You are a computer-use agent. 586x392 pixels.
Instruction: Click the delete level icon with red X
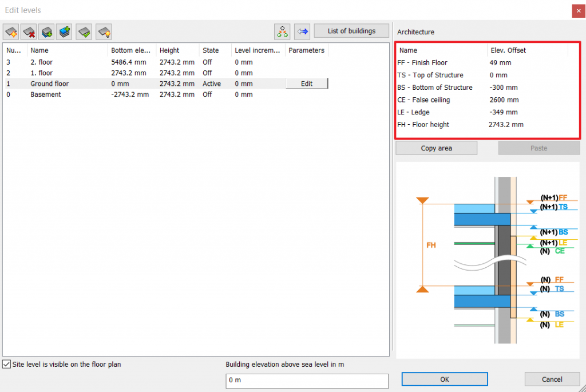[29, 31]
